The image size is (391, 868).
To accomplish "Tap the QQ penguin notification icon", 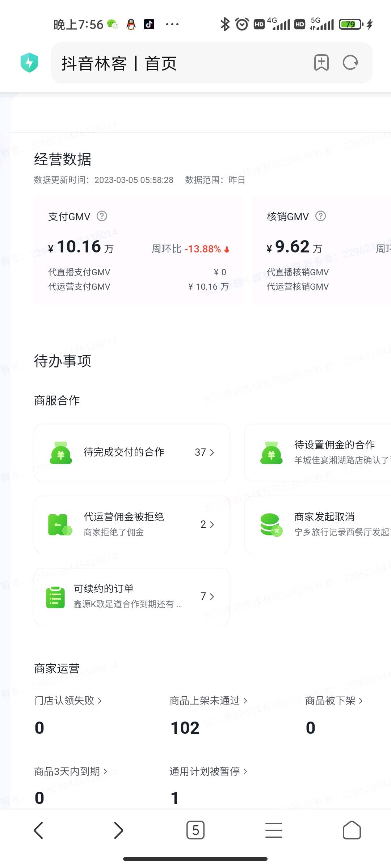I will (131, 24).
